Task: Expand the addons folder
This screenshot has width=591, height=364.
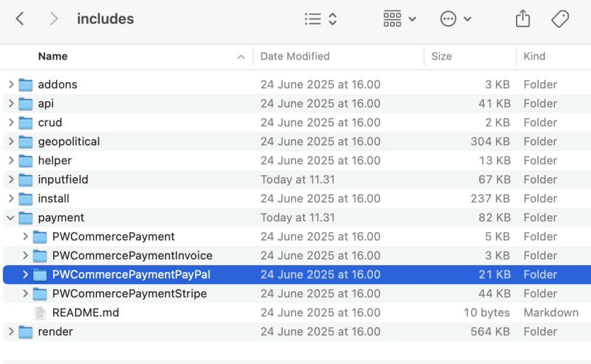Action: click(11, 84)
